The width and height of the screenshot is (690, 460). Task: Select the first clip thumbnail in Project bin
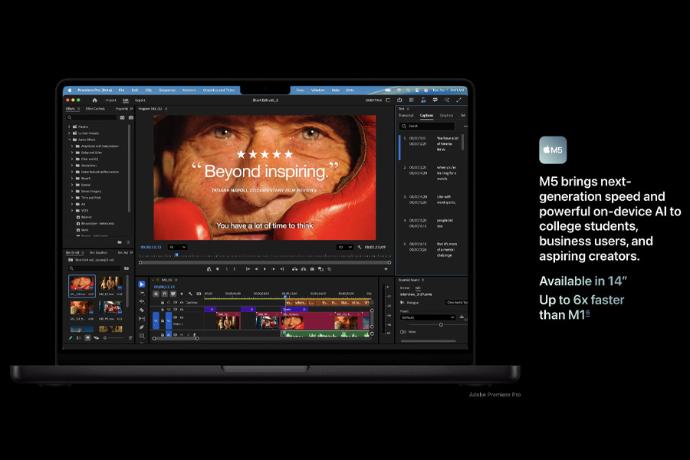click(82, 285)
